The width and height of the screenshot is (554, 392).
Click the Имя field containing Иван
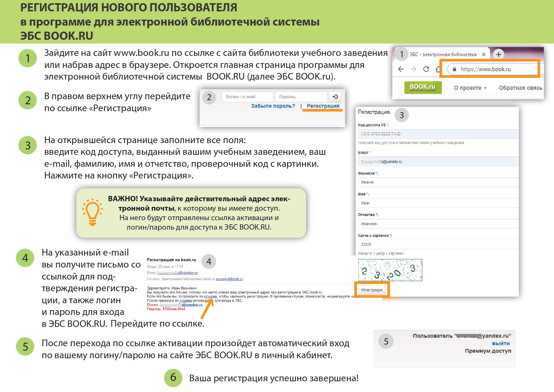(x=438, y=203)
